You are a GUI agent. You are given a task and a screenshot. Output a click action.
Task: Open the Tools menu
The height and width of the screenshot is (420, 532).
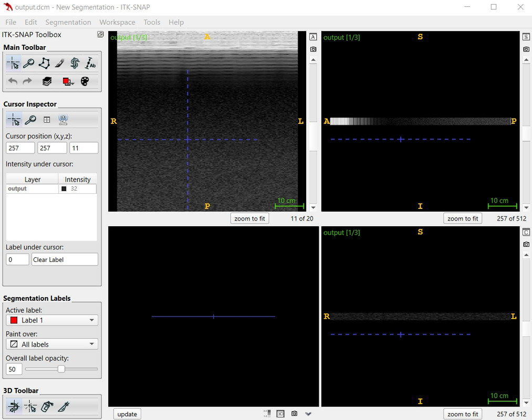pos(152,22)
